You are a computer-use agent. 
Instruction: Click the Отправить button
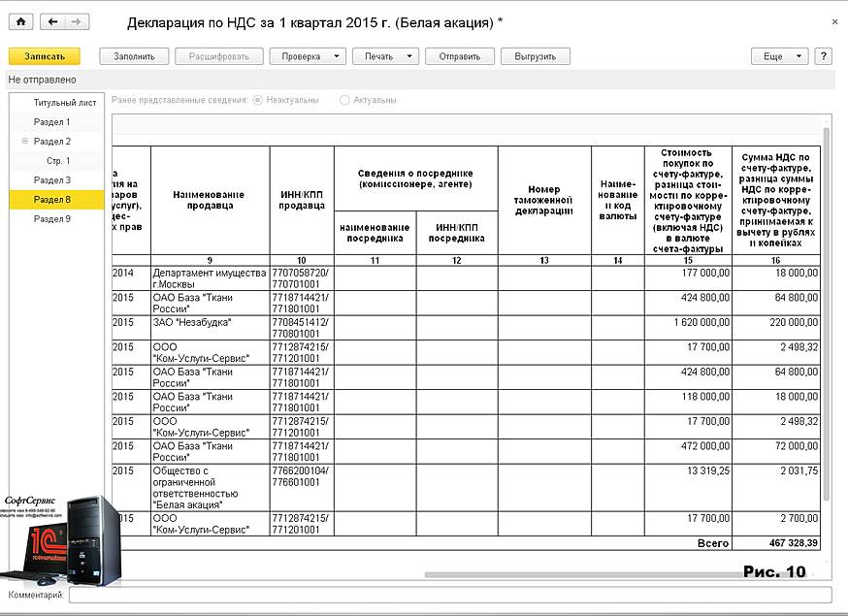coord(460,56)
